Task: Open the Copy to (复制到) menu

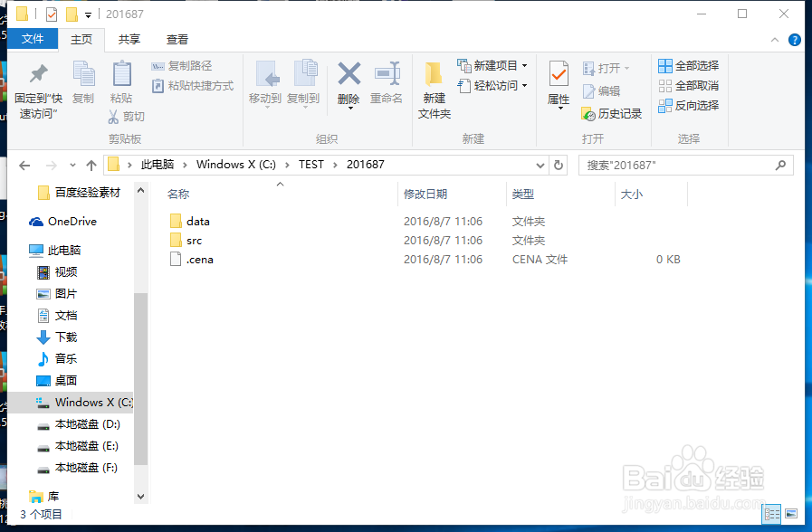Action: [304, 83]
